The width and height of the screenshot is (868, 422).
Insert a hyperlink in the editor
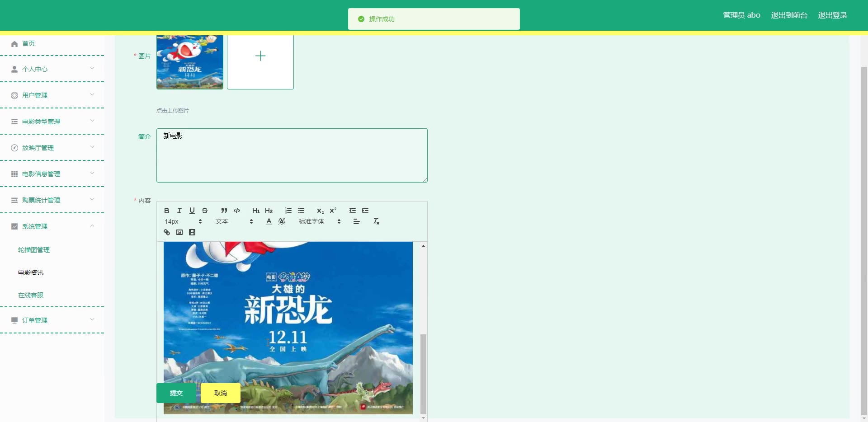pos(167,232)
